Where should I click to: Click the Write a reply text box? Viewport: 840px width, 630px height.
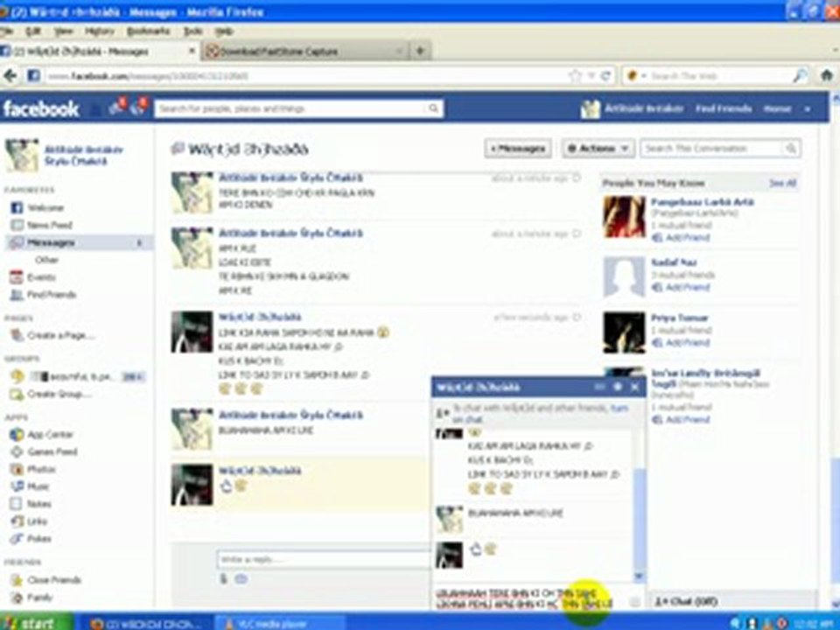click(x=324, y=559)
